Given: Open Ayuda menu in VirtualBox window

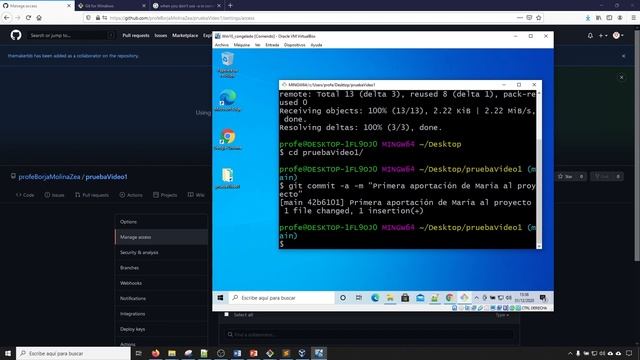Looking at the screenshot, I should pyautogui.click(x=316, y=45).
